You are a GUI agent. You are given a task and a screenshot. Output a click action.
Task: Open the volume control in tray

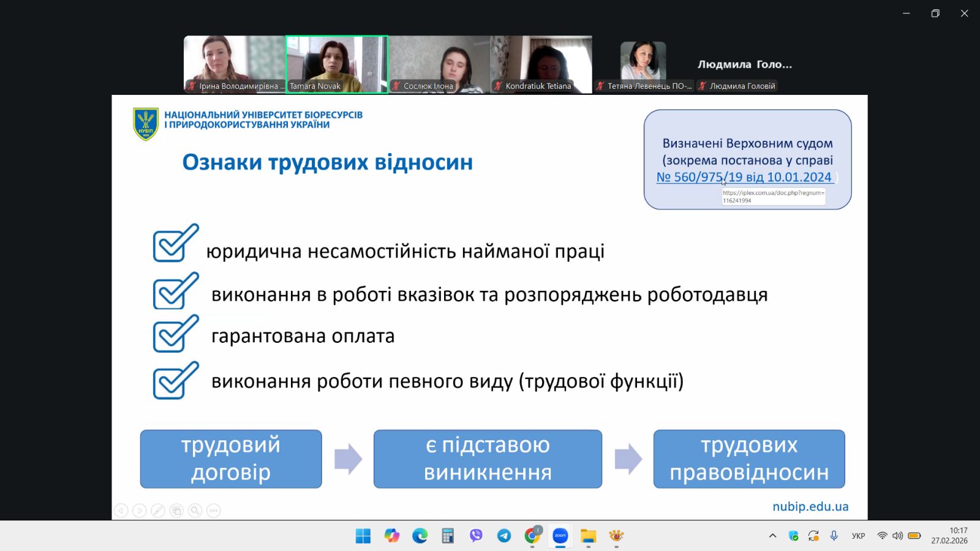897,536
